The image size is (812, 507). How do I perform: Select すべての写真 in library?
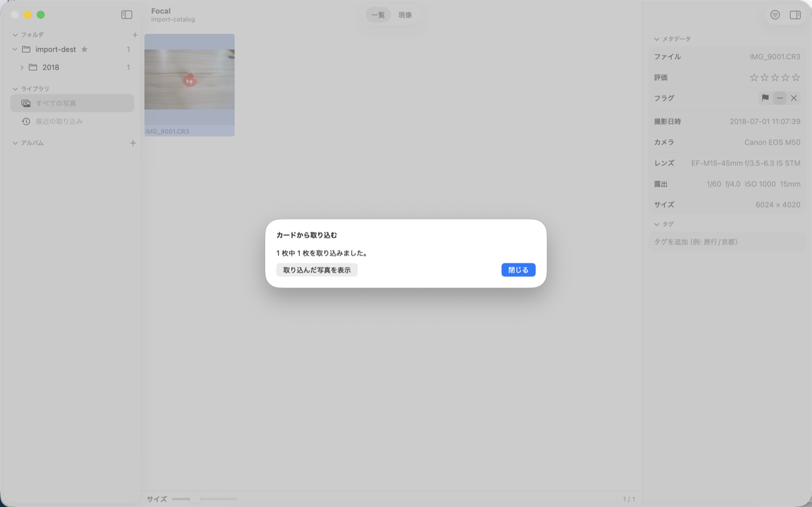point(72,103)
